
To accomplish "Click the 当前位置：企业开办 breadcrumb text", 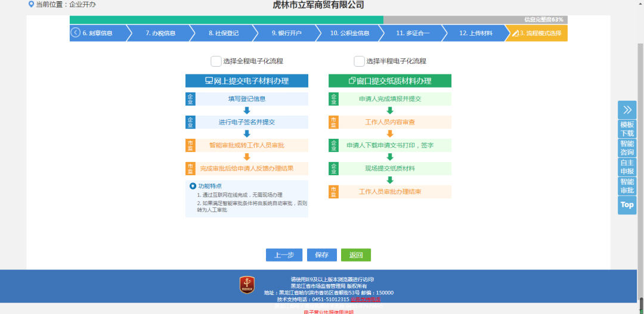I will 66,5.
